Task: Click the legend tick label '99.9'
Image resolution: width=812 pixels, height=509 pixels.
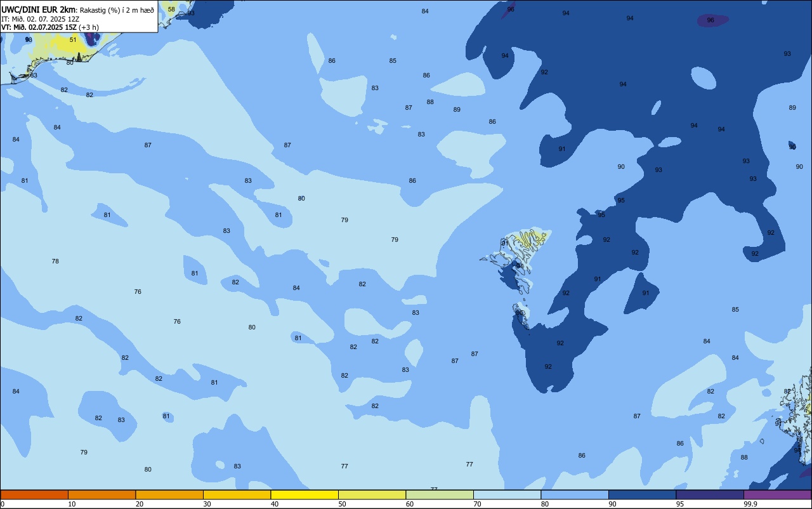Action: (751, 504)
